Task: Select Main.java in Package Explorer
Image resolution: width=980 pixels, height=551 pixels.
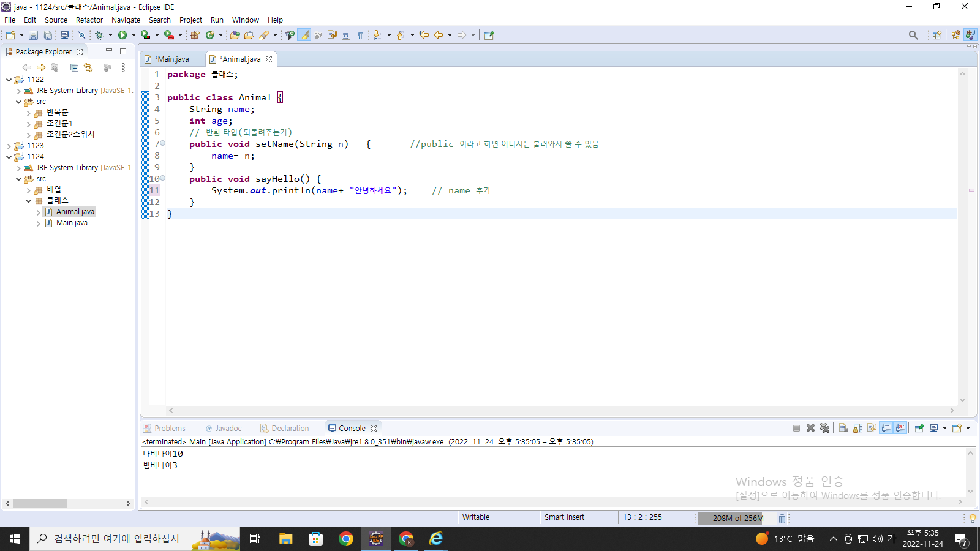Action: [x=72, y=223]
